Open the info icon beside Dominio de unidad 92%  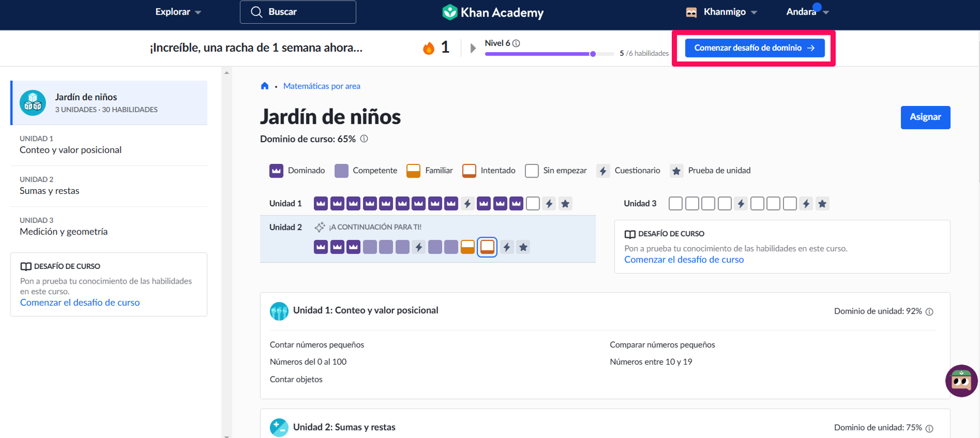coord(929,312)
